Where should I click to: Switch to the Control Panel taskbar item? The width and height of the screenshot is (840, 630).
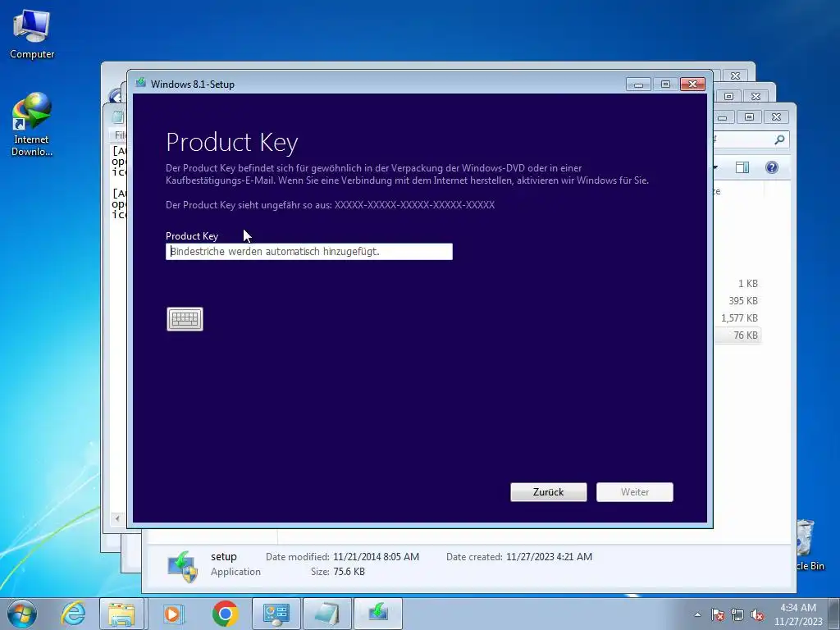pyautogui.click(x=276, y=614)
